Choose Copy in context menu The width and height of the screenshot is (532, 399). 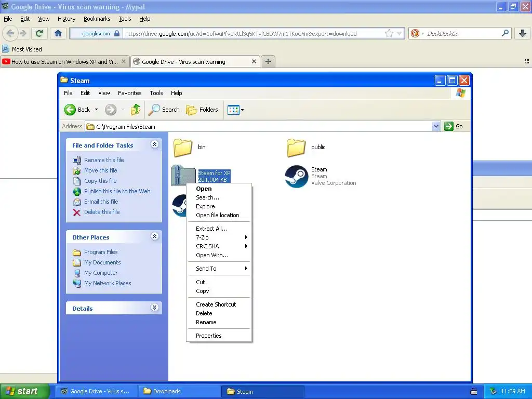[219, 291]
